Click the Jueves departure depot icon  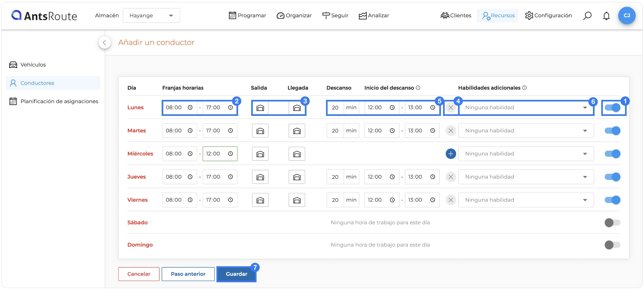[260, 177]
